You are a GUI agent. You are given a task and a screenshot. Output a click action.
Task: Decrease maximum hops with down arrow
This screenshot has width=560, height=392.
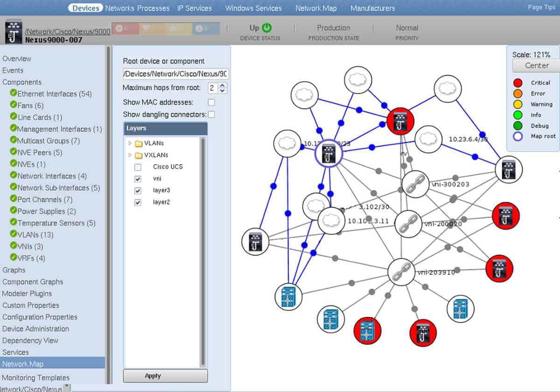[x=223, y=90]
